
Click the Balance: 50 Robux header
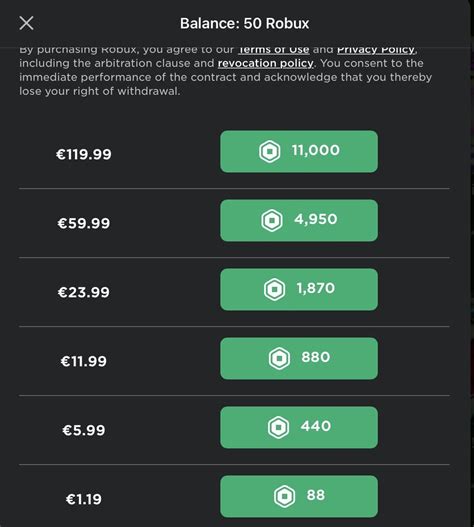pos(244,24)
